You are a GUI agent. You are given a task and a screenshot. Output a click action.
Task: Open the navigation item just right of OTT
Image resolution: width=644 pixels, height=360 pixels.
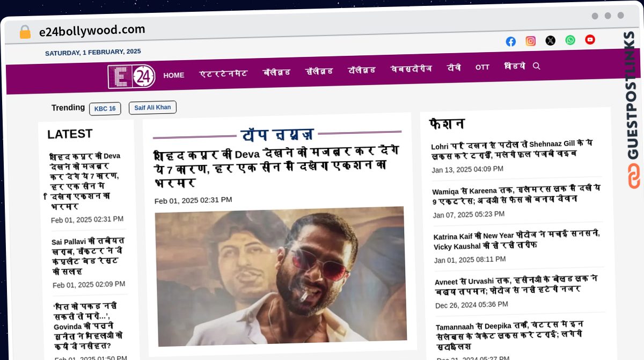pyautogui.click(x=515, y=66)
